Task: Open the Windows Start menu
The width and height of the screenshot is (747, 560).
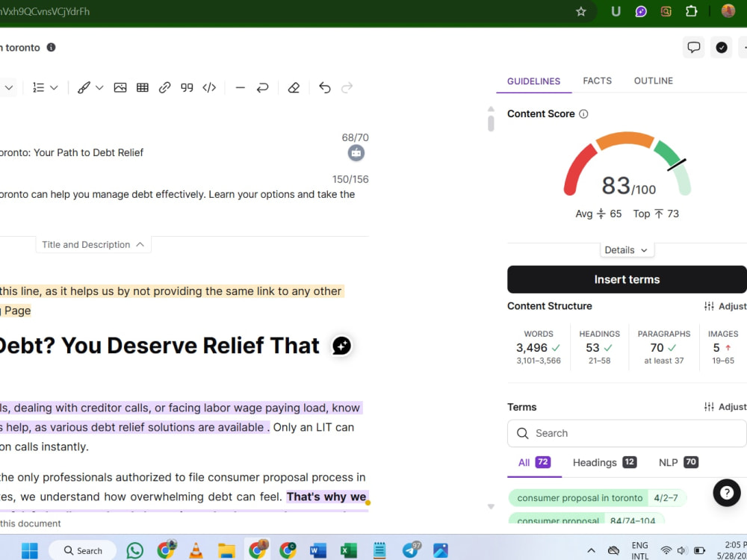Action: 30,550
